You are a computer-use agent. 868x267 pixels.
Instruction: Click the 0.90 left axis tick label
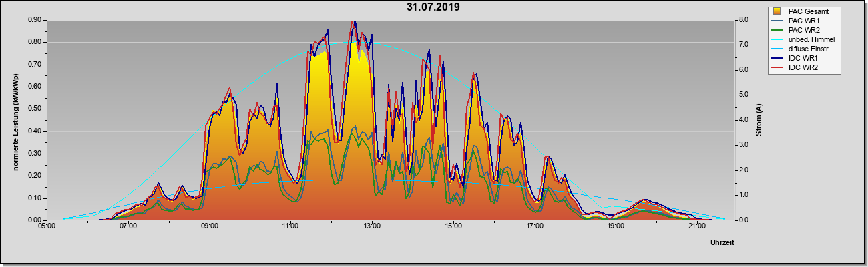click(35, 20)
